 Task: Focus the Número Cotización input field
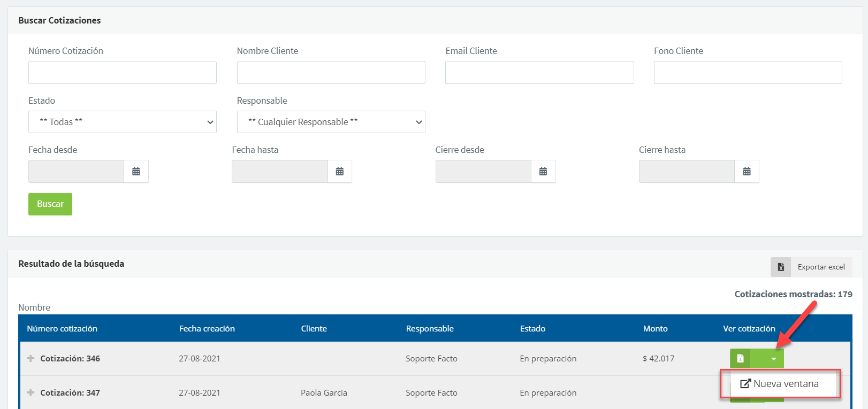[x=122, y=72]
